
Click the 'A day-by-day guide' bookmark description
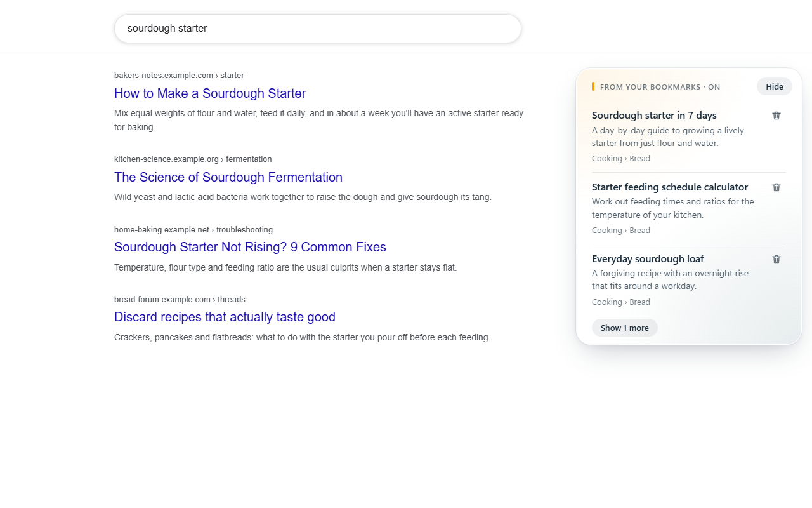point(668,137)
